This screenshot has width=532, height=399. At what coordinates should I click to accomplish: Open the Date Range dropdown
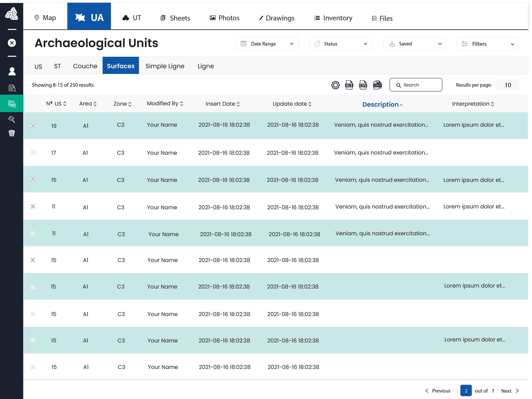point(267,44)
